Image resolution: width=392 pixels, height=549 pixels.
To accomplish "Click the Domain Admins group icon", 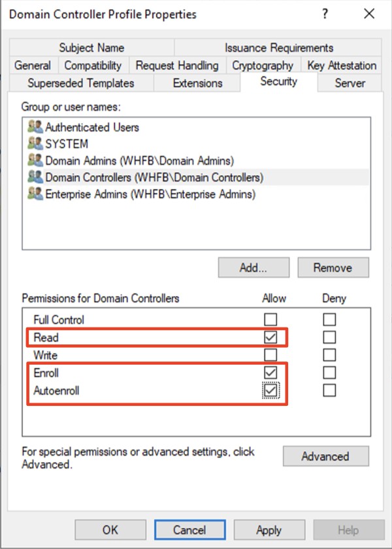I will click(x=35, y=160).
